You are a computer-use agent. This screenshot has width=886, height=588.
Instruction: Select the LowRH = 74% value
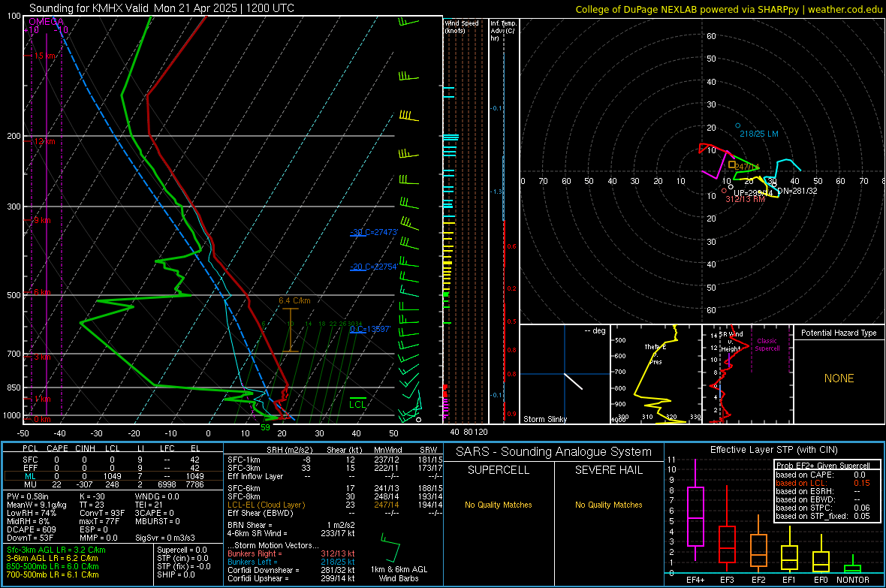[x=32, y=513]
